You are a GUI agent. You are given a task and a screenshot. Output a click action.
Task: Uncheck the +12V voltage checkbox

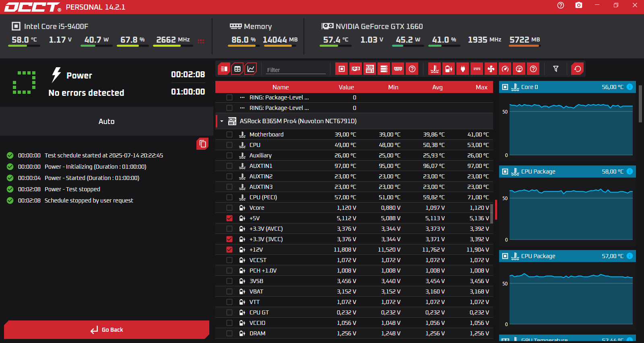[x=229, y=250]
